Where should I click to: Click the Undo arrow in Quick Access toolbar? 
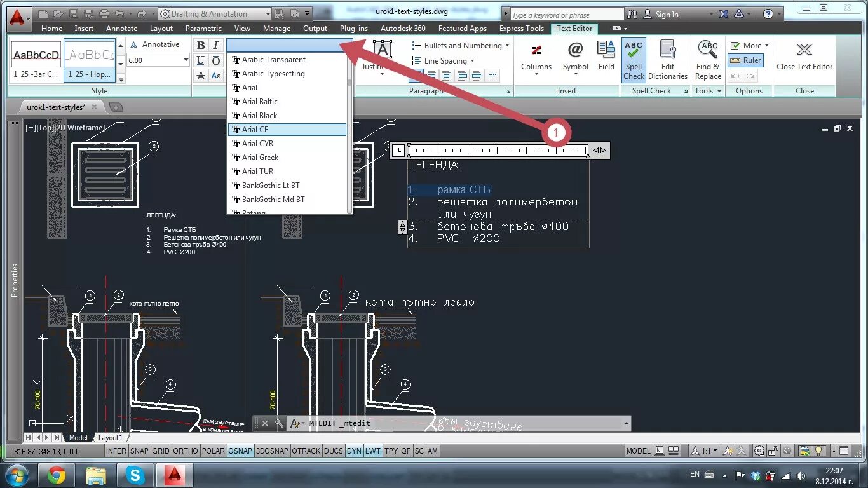[x=119, y=13]
